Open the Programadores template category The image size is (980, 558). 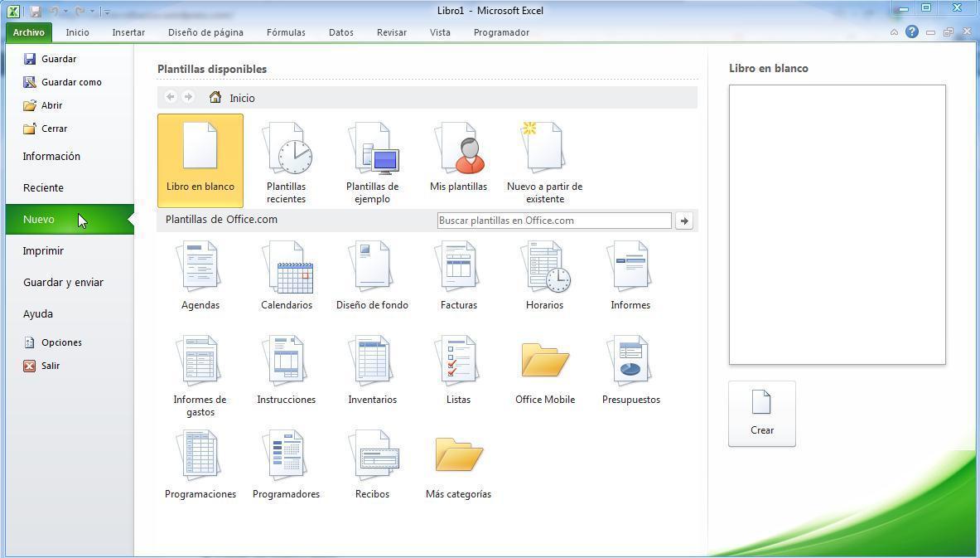[287, 464]
